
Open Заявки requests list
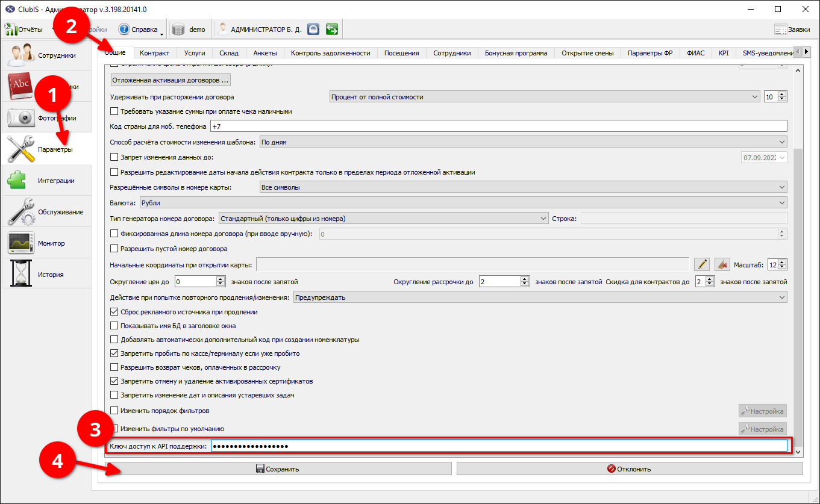coord(792,29)
